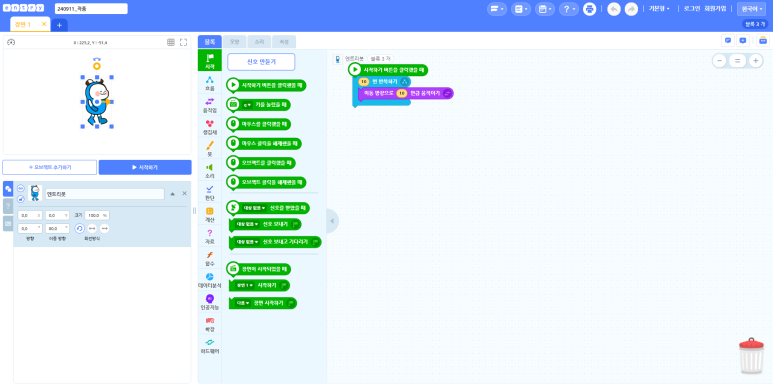Select the 생김새 looks block category
This screenshot has height=385, width=773.
click(210, 127)
